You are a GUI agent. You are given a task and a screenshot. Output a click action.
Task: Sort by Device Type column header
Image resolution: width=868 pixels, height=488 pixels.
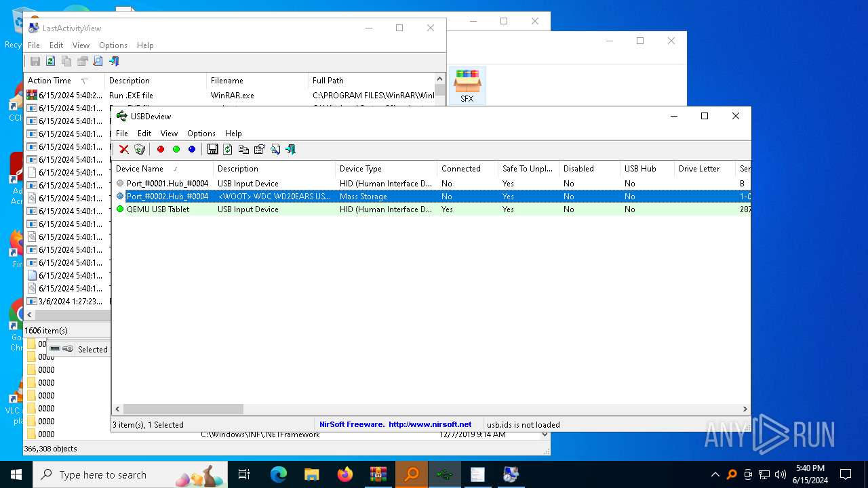(x=387, y=169)
